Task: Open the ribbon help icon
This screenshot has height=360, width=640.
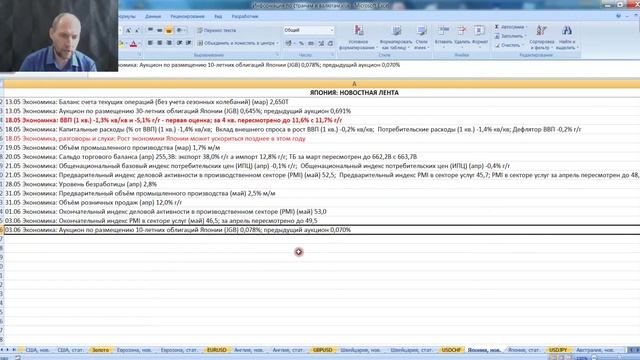Action: pos(618,16)
